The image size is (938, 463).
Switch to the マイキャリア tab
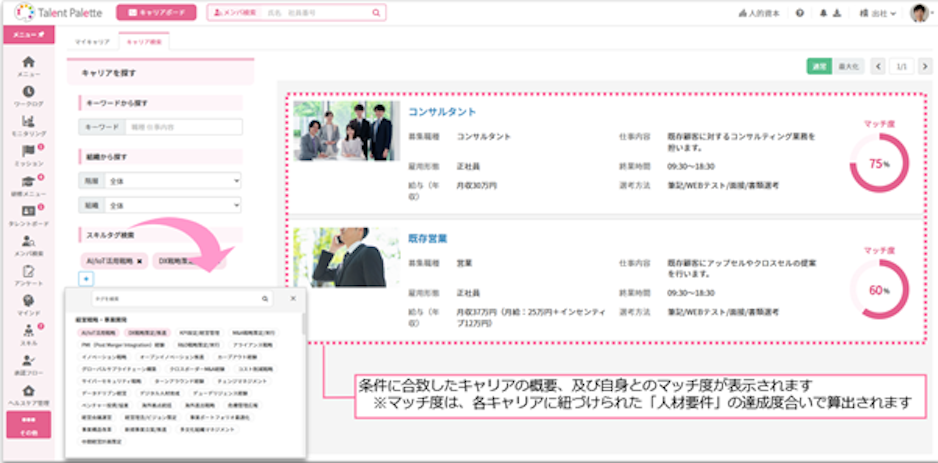click(x=92, y=41)
